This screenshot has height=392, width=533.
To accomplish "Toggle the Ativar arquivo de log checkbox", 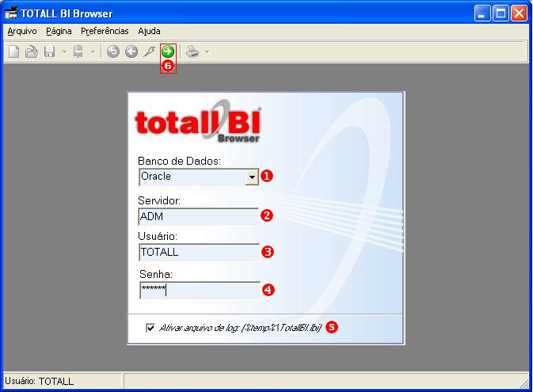I will tap(150, 328).
